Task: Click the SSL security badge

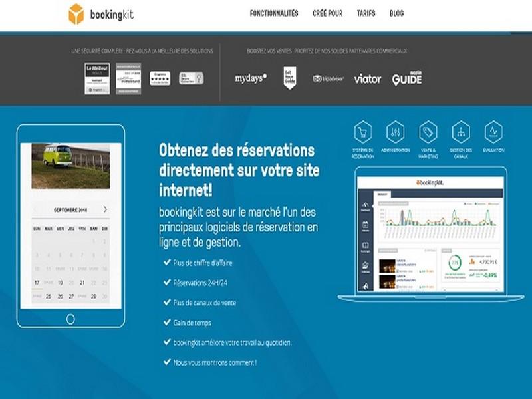Action: (x=192, y=78)
